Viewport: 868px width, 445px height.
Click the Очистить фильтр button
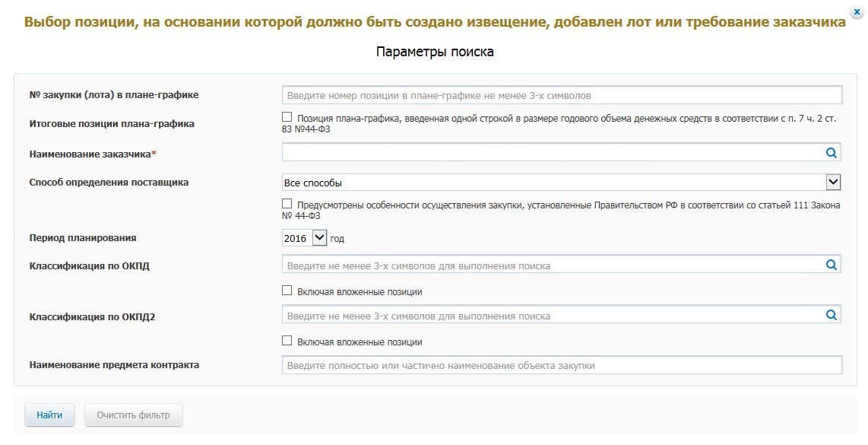click(x=134, y=415)
